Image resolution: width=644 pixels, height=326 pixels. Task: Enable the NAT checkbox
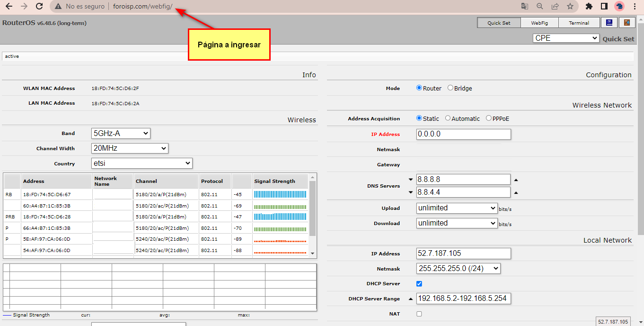pyautogui.click(x=419, y=314)
